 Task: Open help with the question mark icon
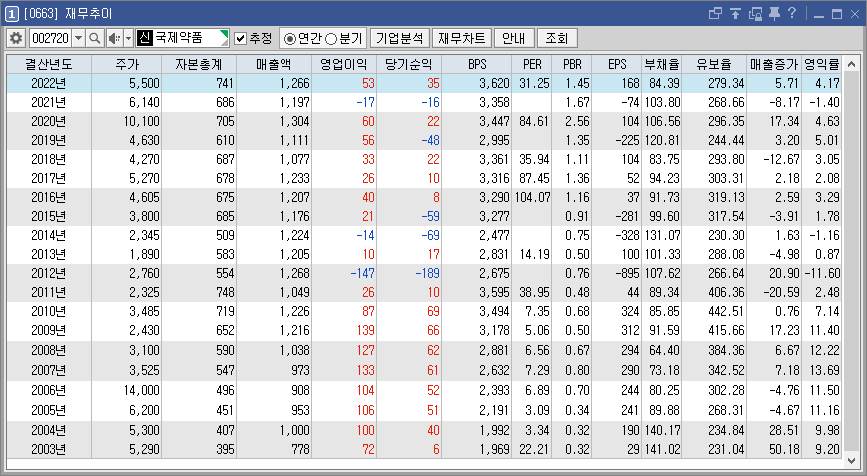click(792, 13)
